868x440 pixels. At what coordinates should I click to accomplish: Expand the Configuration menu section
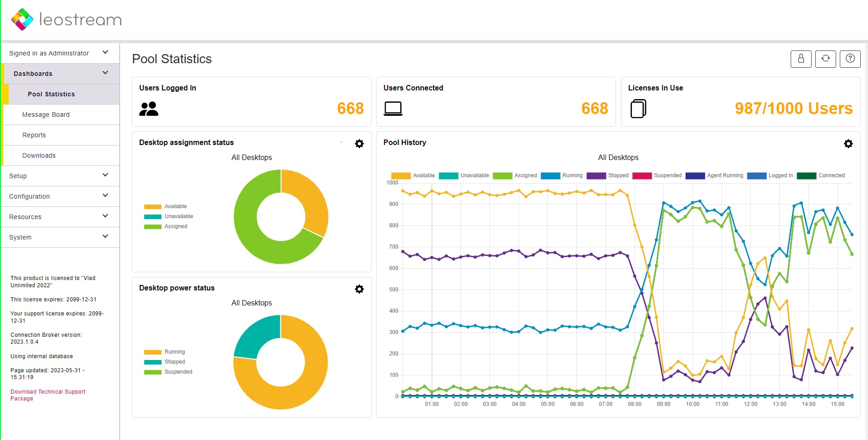click(x=59, y=196)
